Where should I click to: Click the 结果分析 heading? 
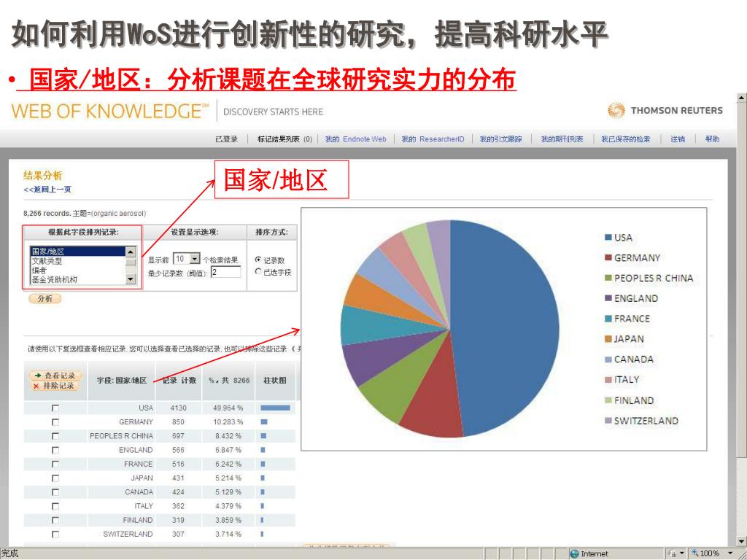(x=43, y=175)
